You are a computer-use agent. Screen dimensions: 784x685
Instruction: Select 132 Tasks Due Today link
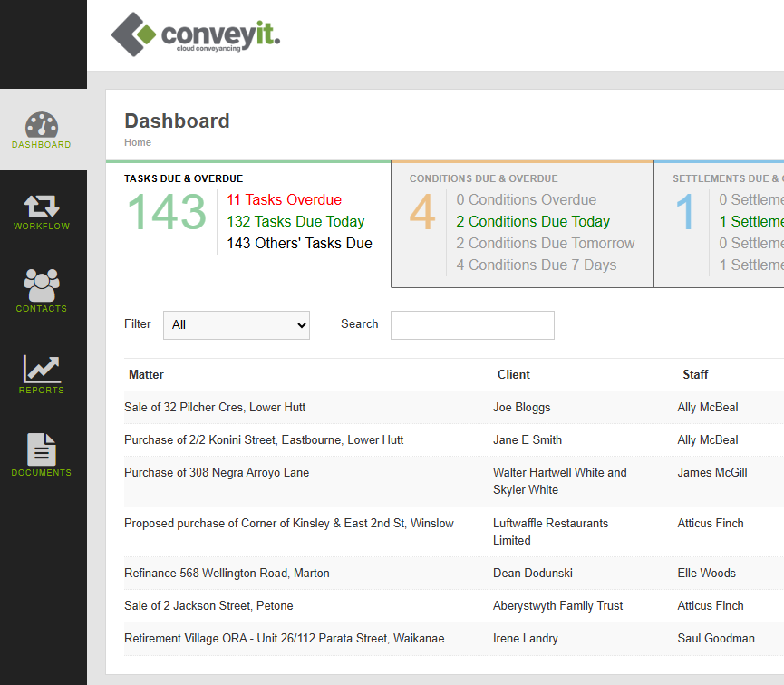(295, 221)
